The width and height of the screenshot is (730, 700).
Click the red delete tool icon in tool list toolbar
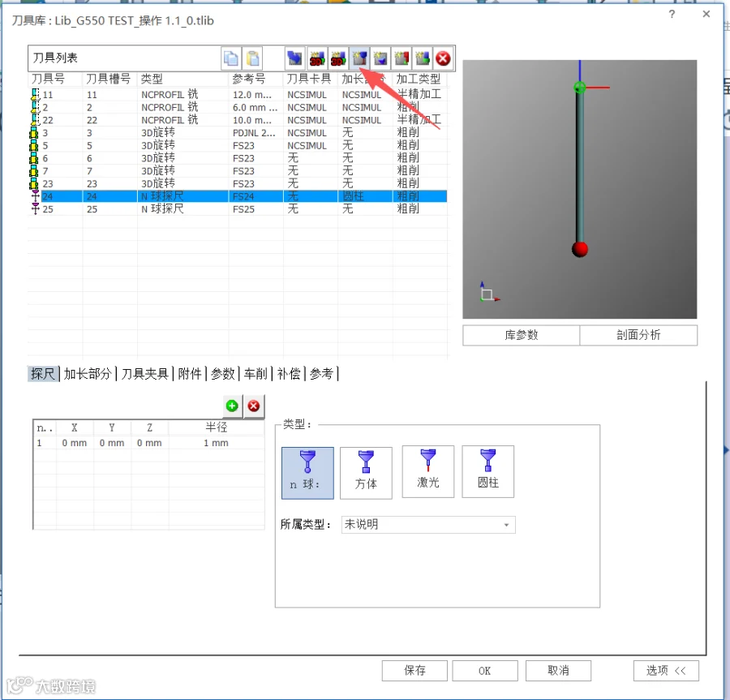[x=443, y=58]
